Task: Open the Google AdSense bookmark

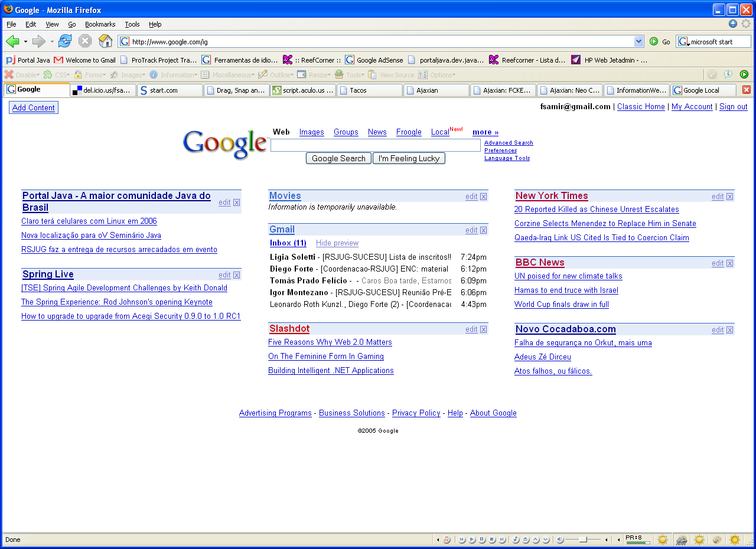Action: pos(374,60)
